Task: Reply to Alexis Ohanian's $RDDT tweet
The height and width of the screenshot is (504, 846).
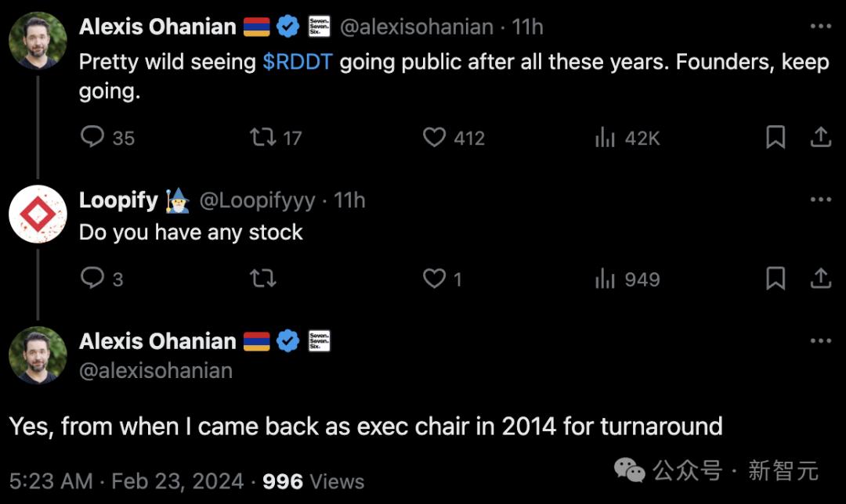Action: [93, 138]
